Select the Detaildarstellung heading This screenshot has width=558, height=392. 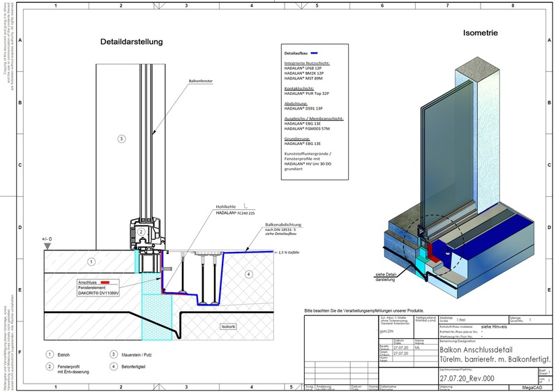(x=131, y=42)
